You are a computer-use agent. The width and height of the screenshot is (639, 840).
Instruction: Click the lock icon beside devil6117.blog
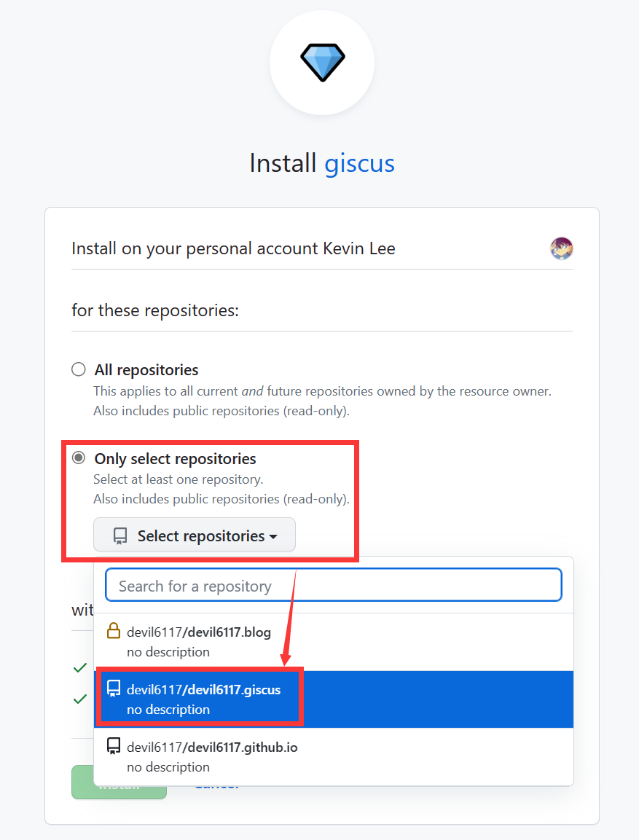pyautogui.click(x=114, y=631)
